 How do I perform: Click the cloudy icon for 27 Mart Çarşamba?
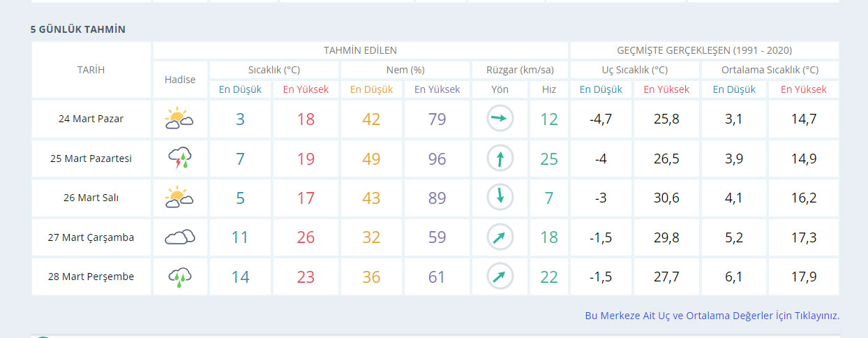(x=179, y=237)
